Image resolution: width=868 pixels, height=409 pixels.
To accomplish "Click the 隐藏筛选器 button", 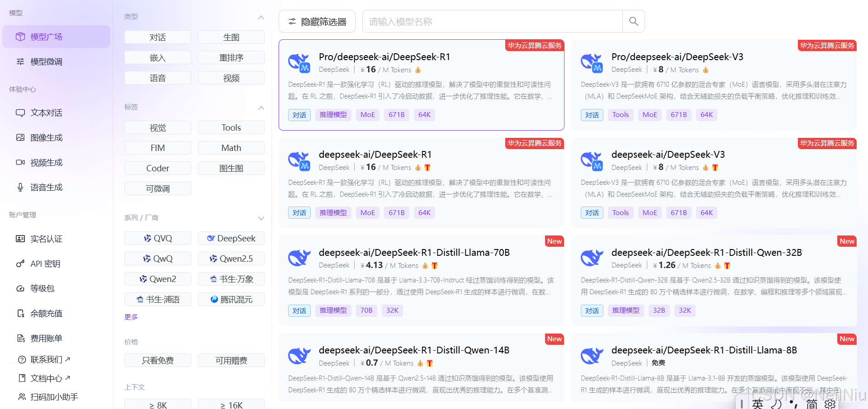I will click(x=317, y=21).
